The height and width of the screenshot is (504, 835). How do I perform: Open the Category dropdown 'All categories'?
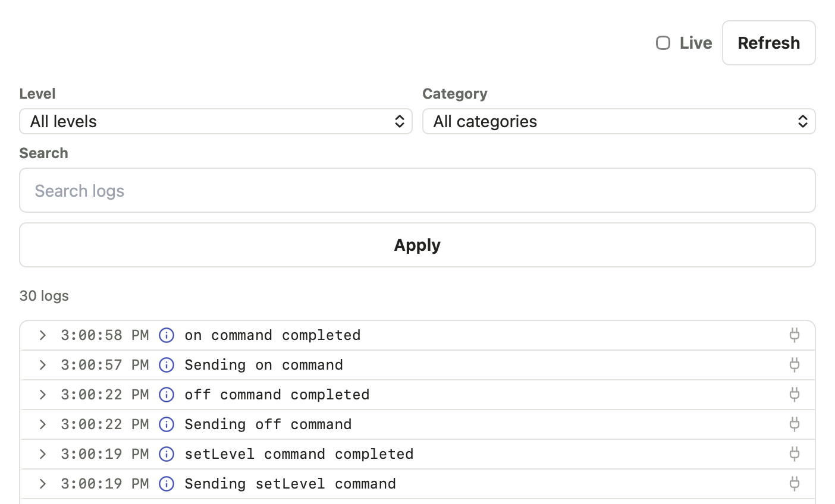619,121
